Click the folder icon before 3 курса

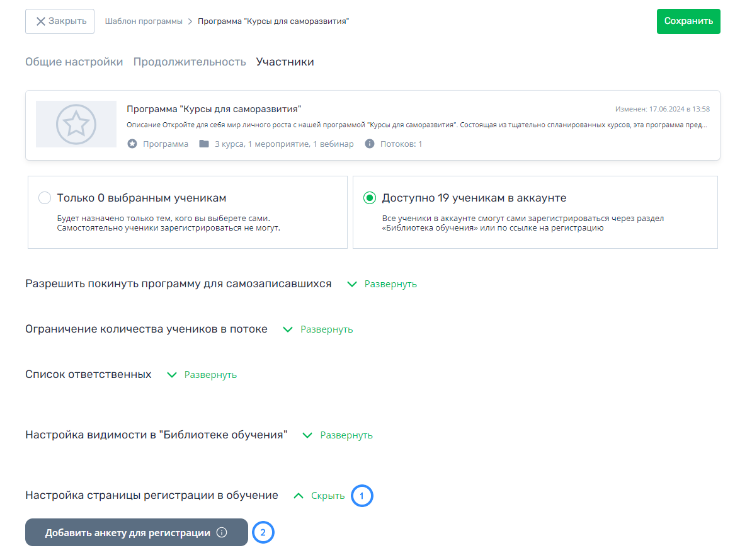204,144
